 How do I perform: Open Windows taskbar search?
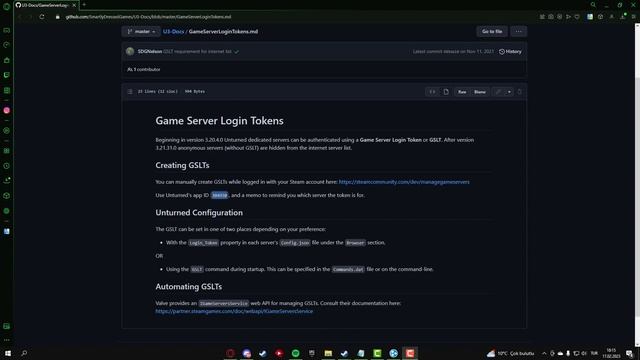pyautogui.click(x=24, y=353)
